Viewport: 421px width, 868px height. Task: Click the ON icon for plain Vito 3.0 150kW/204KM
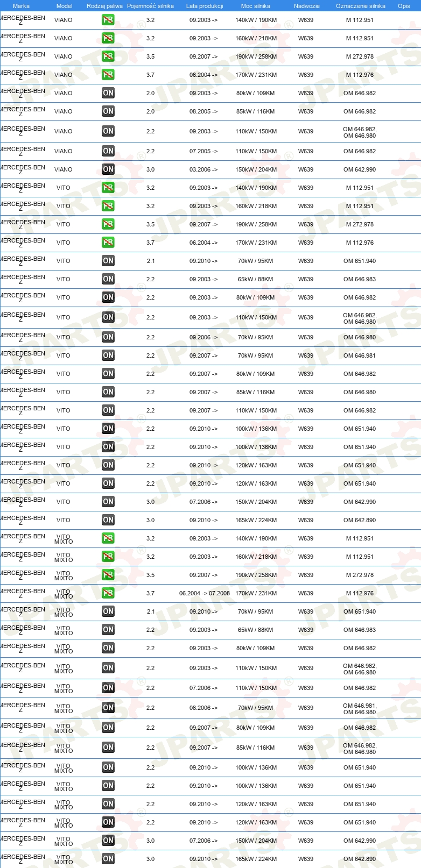[x=108, y=502]
